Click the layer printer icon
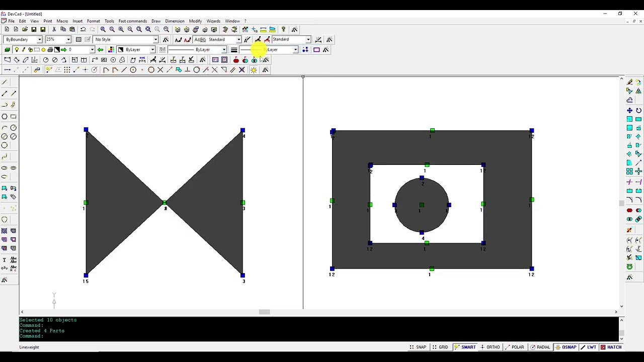This screenshot has width=644, height=362. tap(50, 50)
